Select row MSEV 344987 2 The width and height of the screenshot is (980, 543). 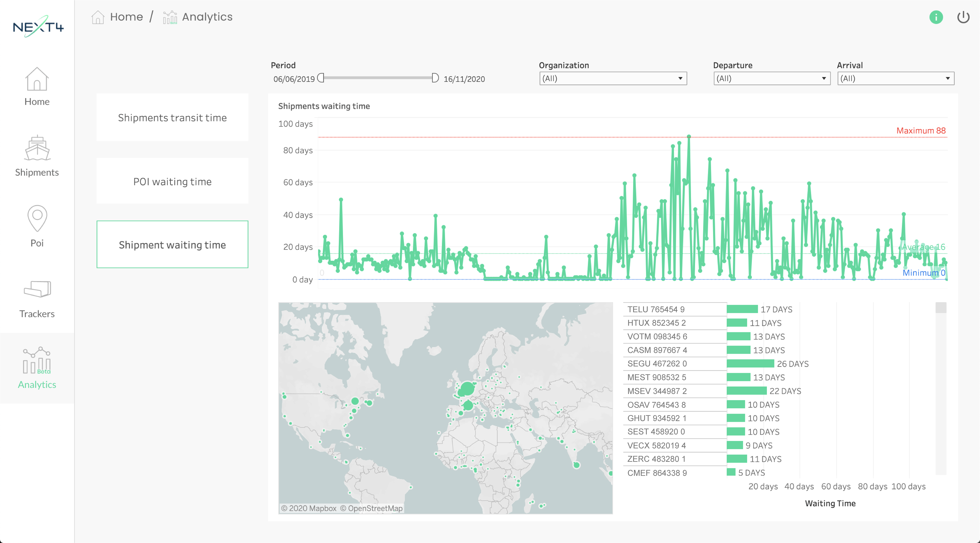[675, 391]
